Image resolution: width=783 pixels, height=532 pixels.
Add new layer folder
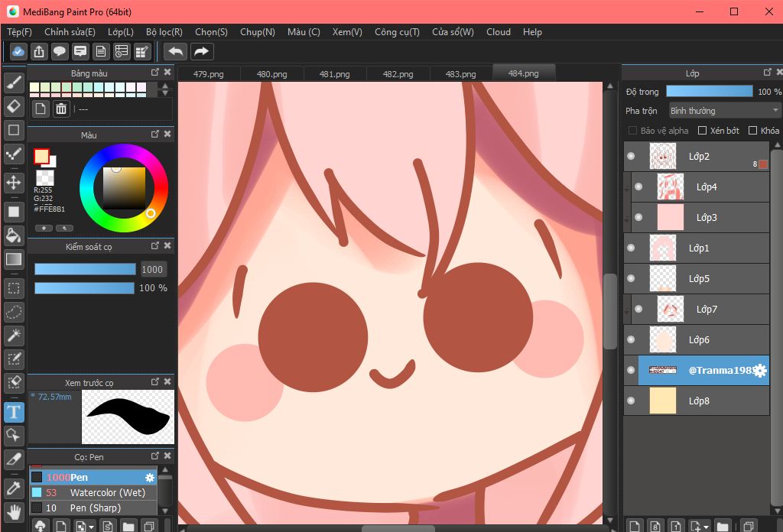(x=722, y=526)
